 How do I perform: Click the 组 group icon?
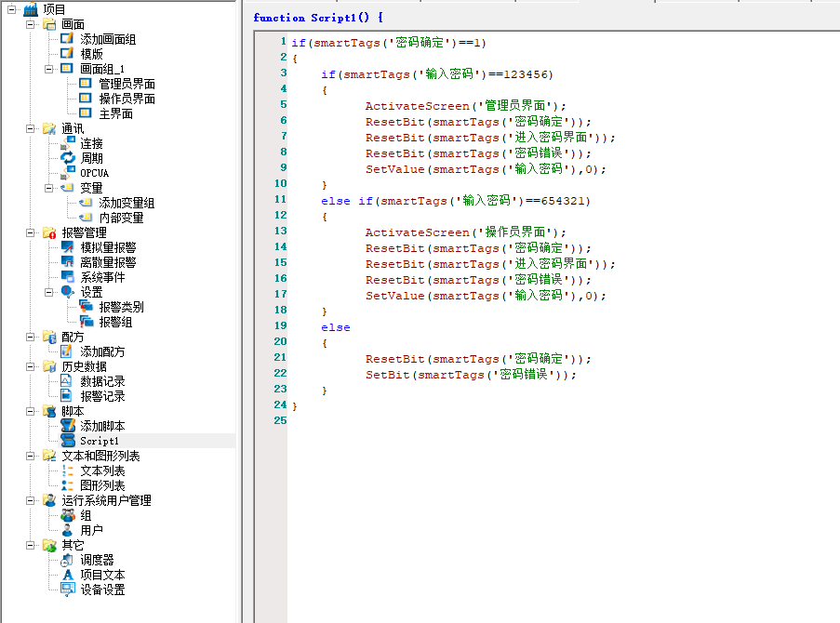click(68, 515)
